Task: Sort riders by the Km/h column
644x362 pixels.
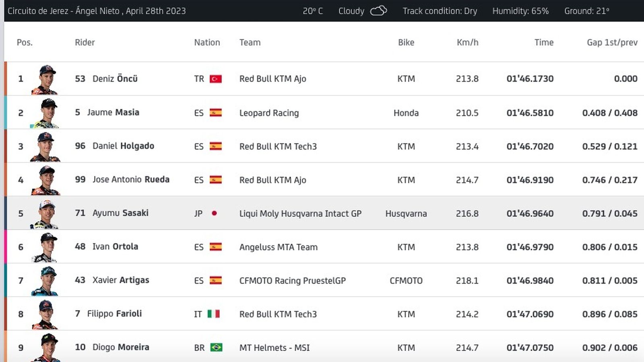Action: (467, 42)
